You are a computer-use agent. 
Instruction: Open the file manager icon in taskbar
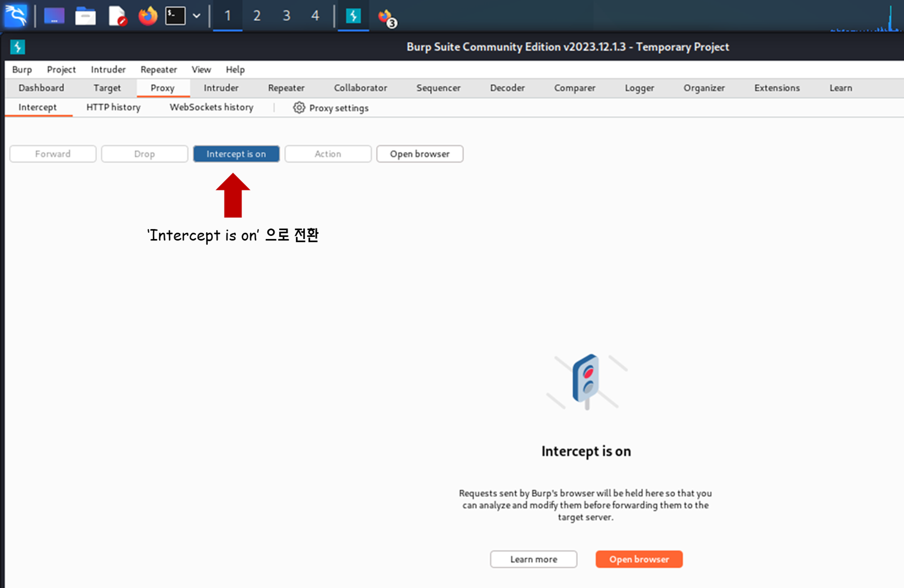(85, 16)
